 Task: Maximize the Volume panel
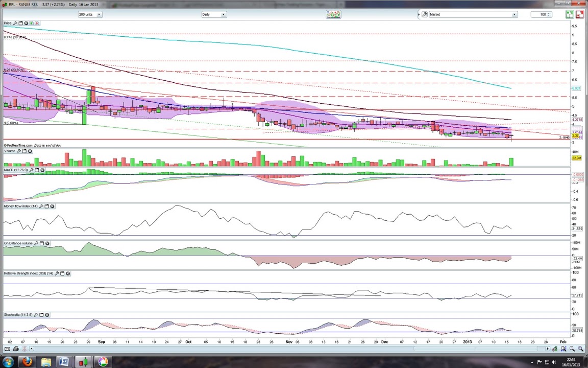pyautogui.click(x=24, y=151)
